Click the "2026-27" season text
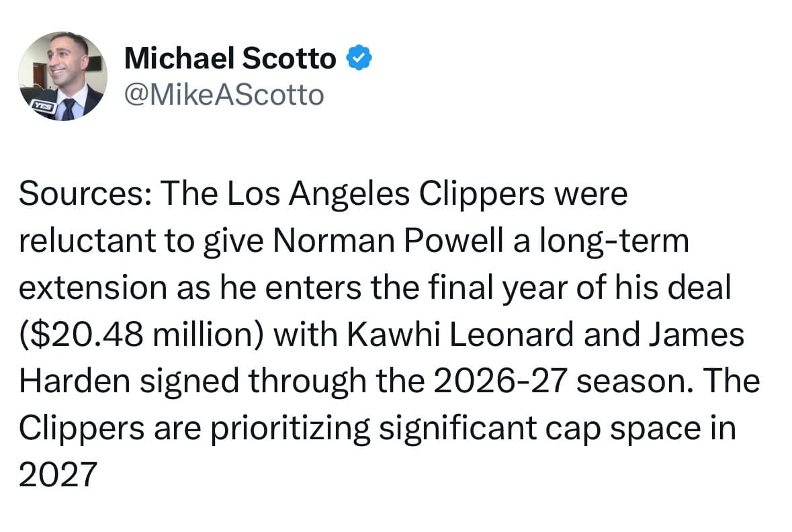Viewport: 792px width, 532px height. click(x=500, y=382)
